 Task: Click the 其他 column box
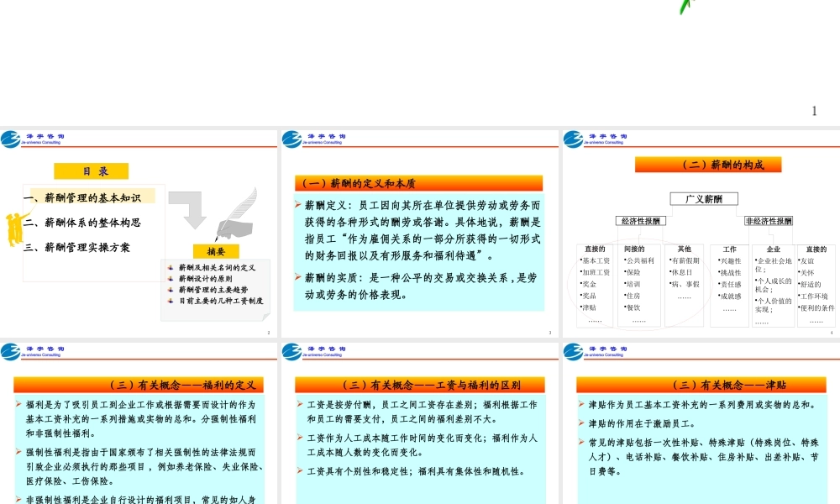pos(684,286)
